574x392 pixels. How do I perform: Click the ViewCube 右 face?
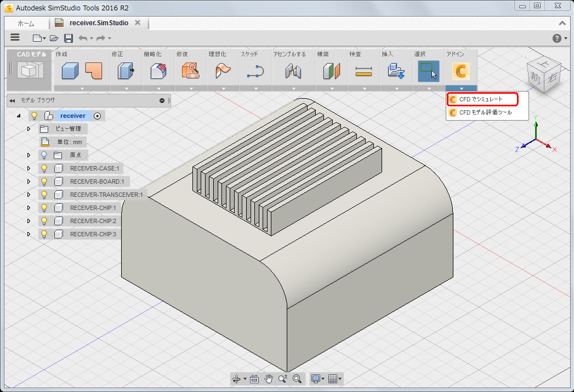click(x=552, y=78)
